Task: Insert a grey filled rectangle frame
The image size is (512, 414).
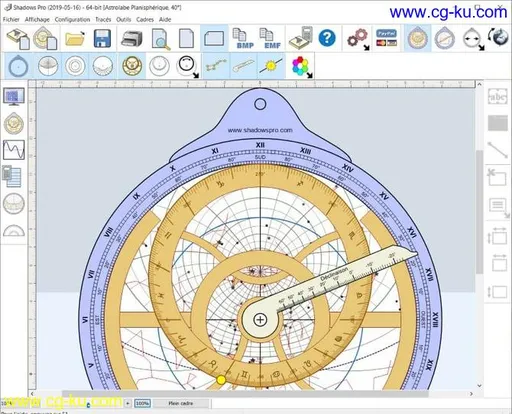Action: click(498, 123)
